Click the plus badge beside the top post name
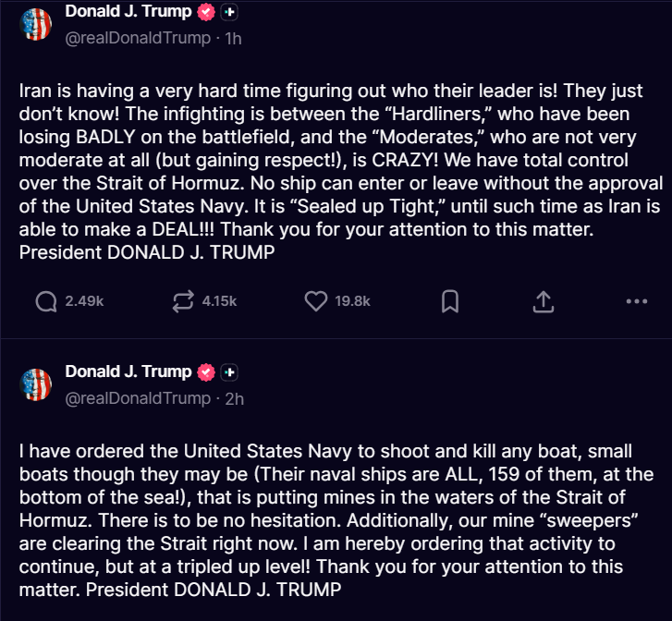This screenshot has height=621, width=672. point(230,13)
